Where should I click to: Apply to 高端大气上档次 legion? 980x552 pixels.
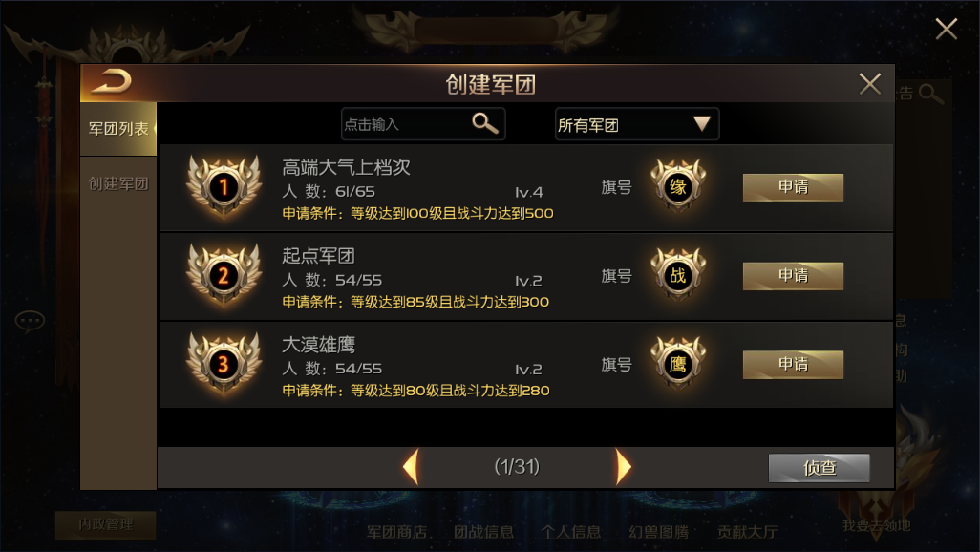pos(793,187)
